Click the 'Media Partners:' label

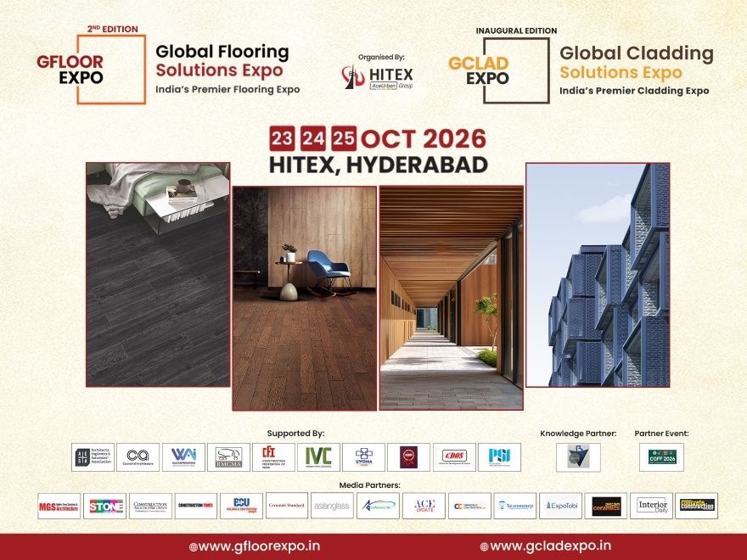click(x=370, y=485)
